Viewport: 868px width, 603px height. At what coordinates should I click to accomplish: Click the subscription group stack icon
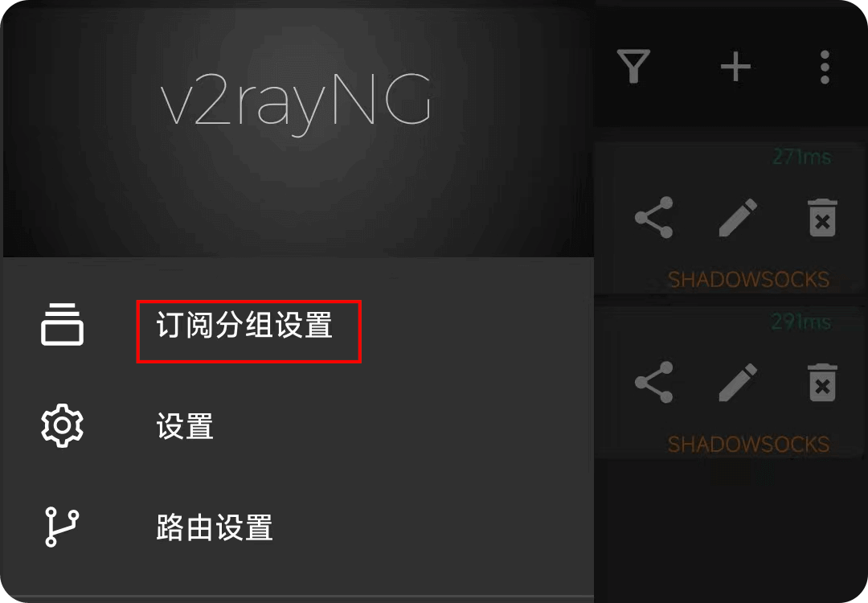[x=62, y=325]
